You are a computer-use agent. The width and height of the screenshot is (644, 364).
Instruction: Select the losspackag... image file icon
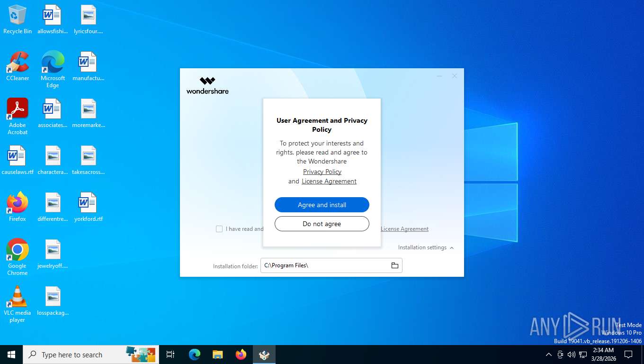pos(53,301)
